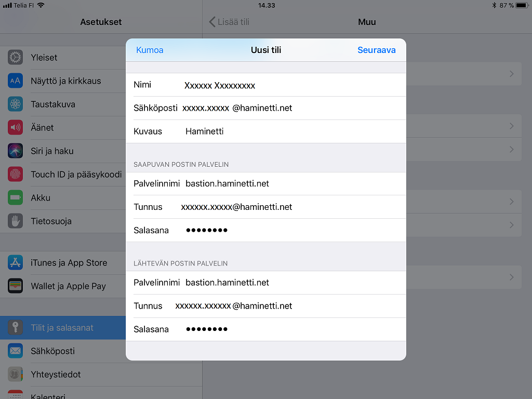Image resolution: width=532 pixels, height=399 pixels.
Task: Open the Äänet speaker icon
Action: point(15,128)
